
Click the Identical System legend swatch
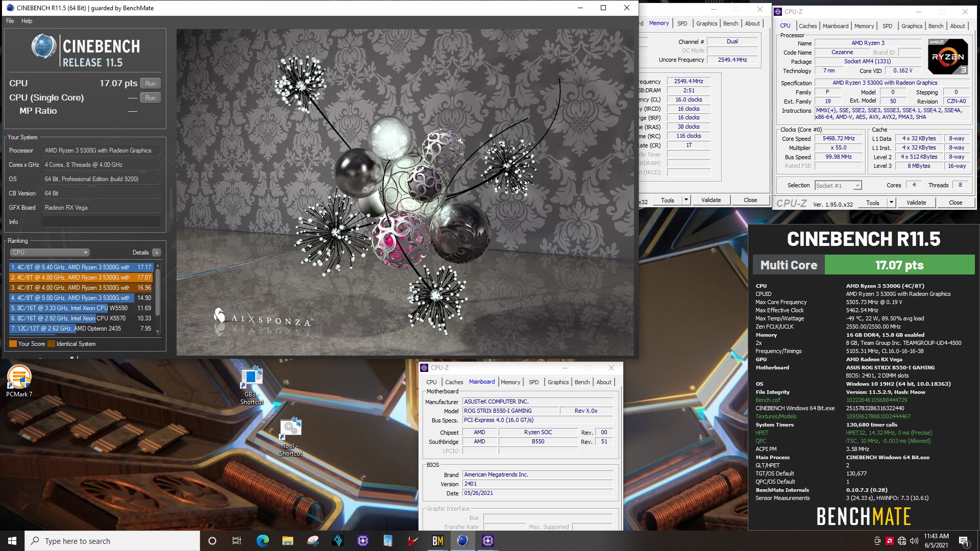51,344
